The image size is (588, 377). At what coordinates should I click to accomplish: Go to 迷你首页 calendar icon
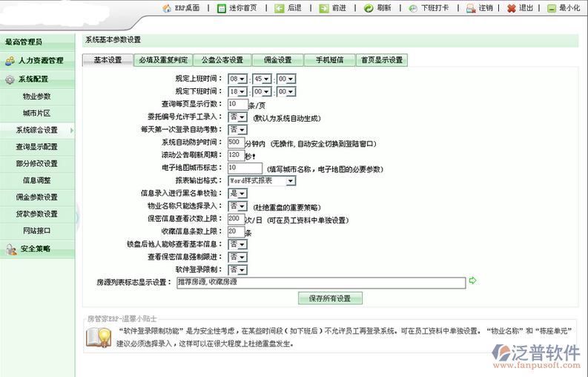coord(222,8)
